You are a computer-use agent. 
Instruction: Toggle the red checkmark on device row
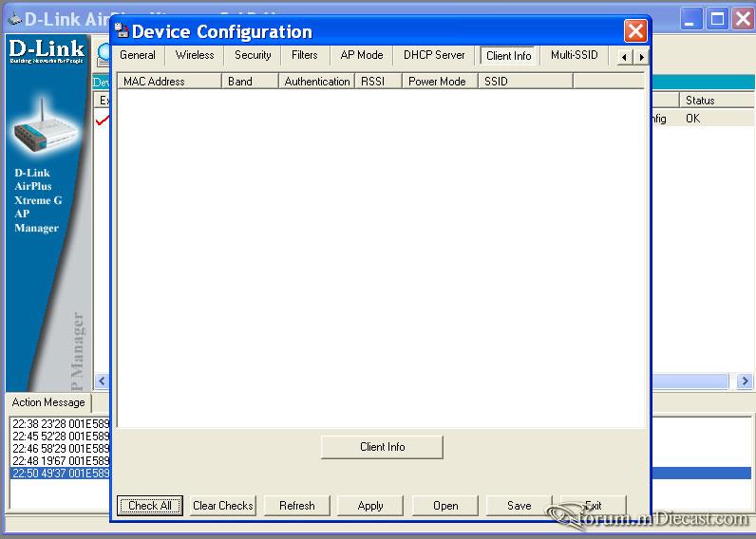tap(103, 120)
